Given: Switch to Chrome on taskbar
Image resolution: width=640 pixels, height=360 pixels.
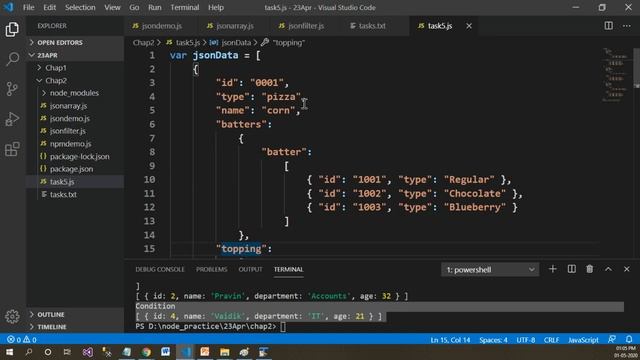Looking at the screenshot, I should (x=146, y=352).
